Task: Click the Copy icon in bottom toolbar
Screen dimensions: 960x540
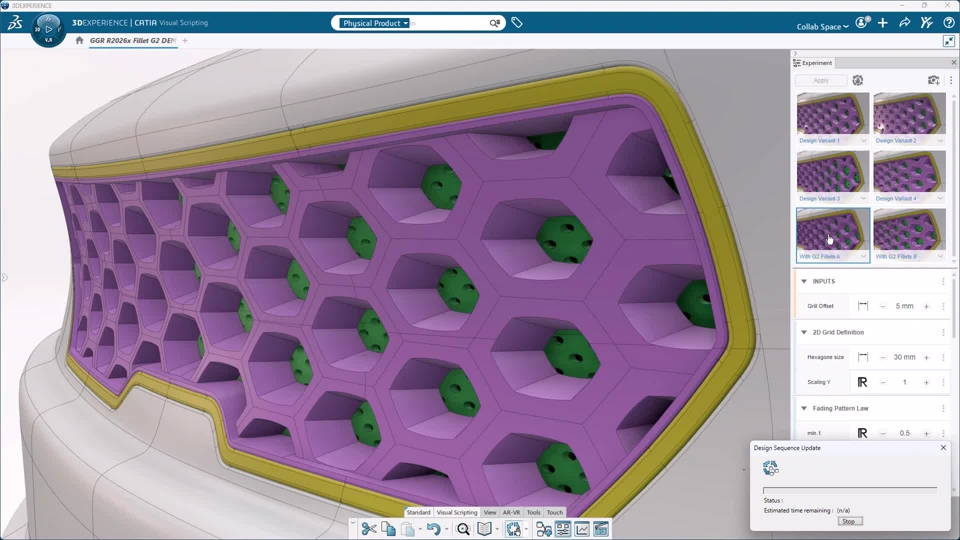Action: click(388, 528)
